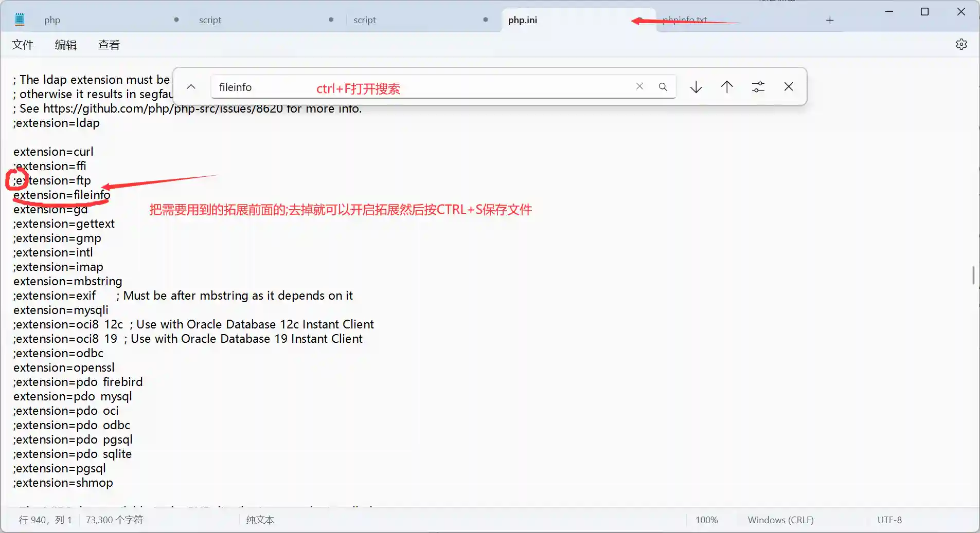Viewport: 980px width, 533px height.
Task: Jump to previous search result with up arrow
Action: [726, 86]
